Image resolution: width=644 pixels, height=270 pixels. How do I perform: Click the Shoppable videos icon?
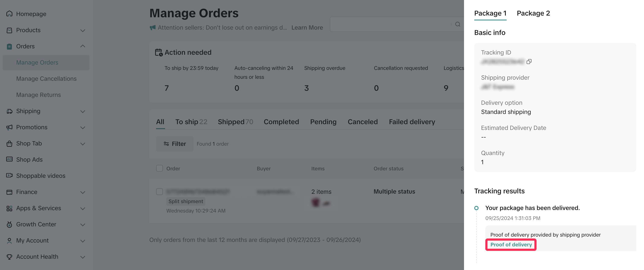click(x=9, y=175)
